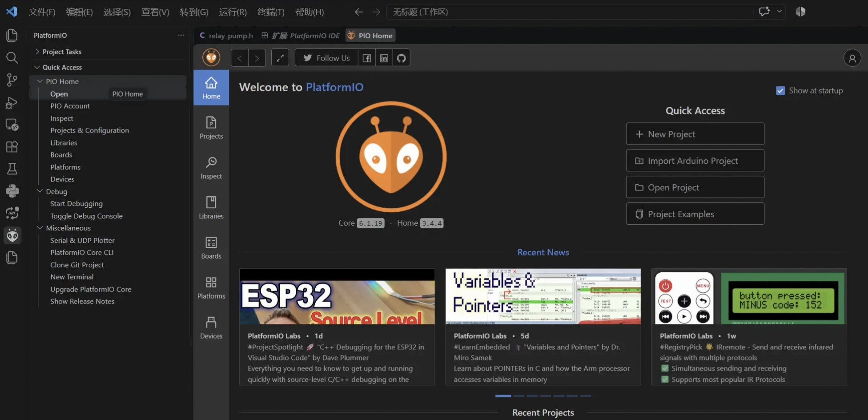Open PlatformIO panel more actions menu
Viewport: 868px width, 420px height.
tap(181, 35)
